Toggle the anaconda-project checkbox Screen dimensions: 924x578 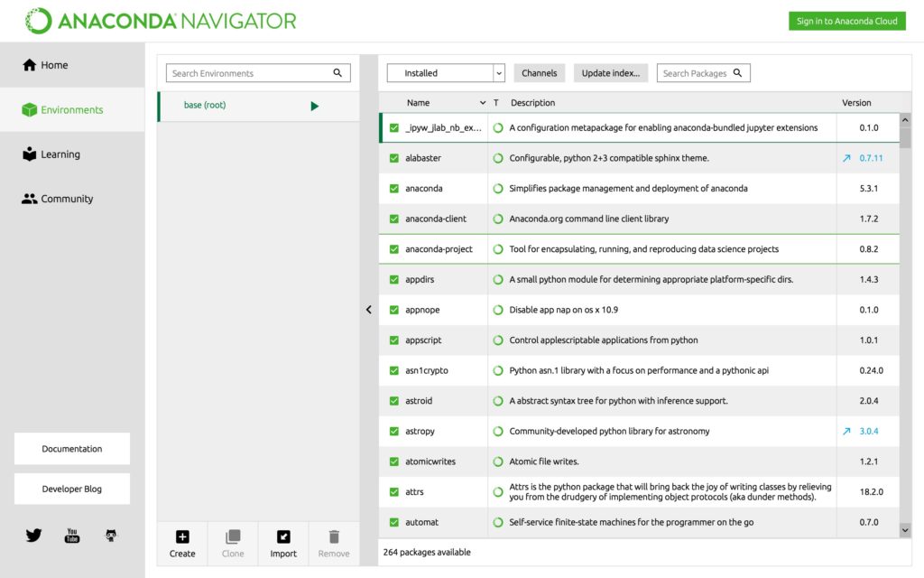(394, 249)
